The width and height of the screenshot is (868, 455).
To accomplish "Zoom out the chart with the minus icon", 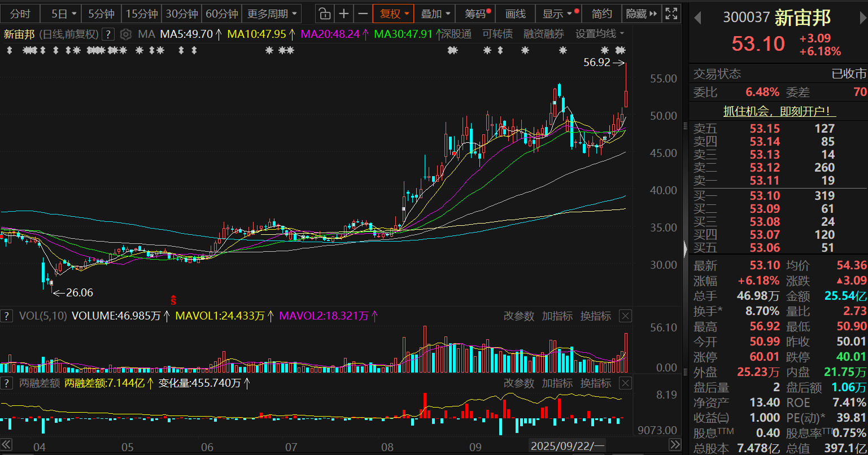I will tap(363, 14).
